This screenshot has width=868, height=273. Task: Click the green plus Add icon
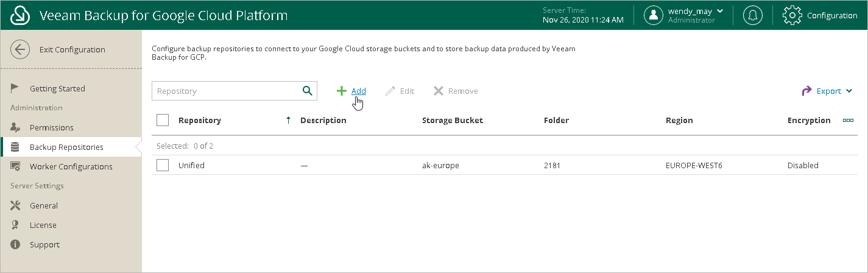[342, 91]
